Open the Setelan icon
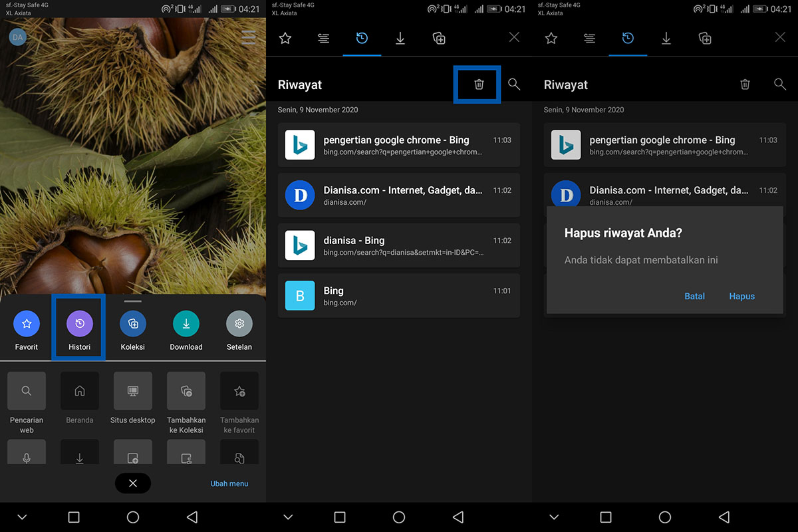This screenshot has height=532, width=798. [x=239, y=325]
